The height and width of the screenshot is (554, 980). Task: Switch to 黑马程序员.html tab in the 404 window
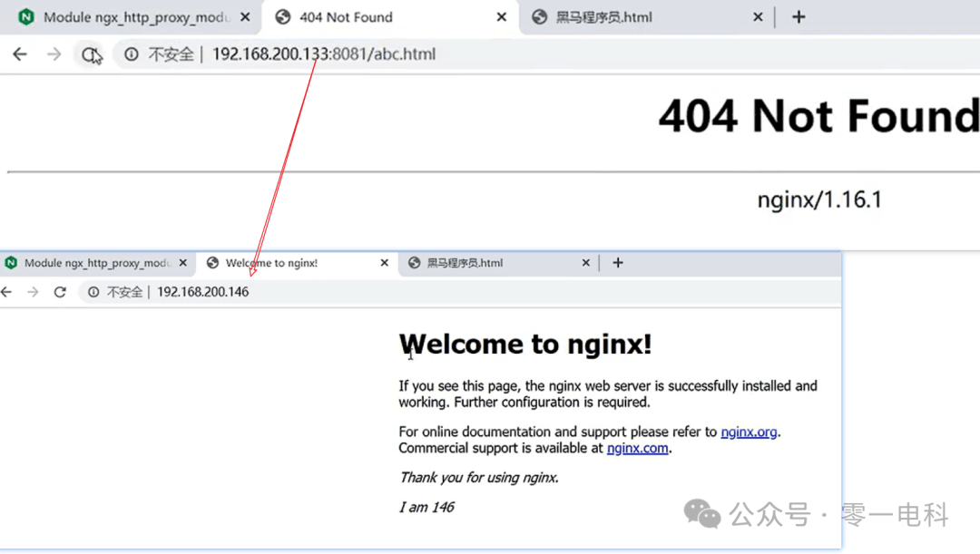(x=646, y=17)
